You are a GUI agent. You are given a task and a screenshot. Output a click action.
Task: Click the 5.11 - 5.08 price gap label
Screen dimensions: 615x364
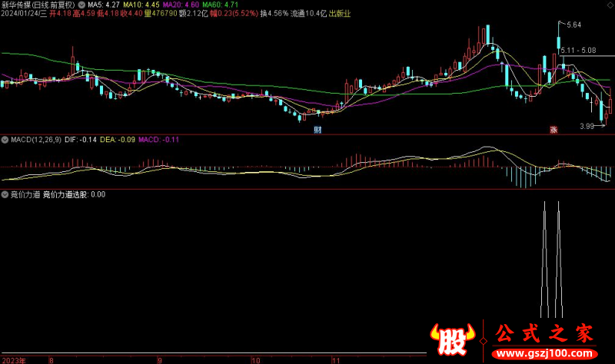coord(578,51)
